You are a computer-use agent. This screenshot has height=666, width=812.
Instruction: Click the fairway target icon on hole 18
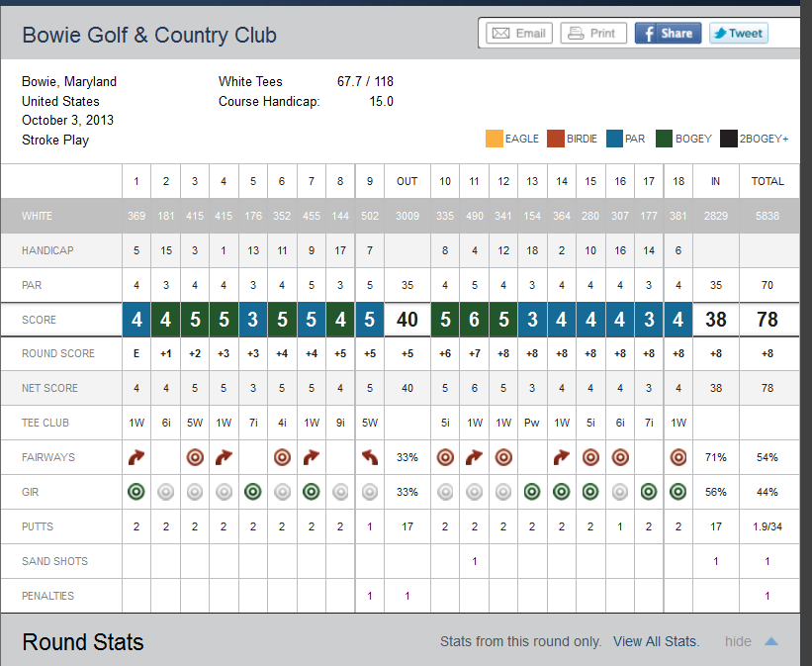click(677, 458)
